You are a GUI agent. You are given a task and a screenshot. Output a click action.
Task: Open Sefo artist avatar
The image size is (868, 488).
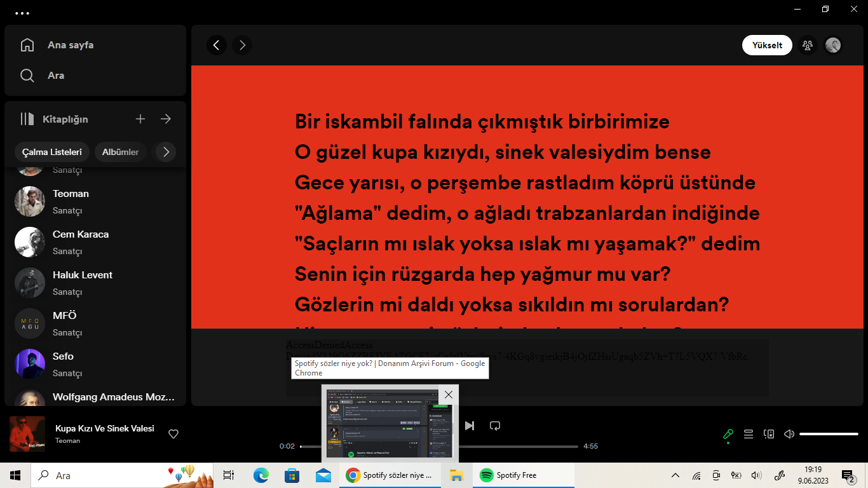tap(30, 364)
